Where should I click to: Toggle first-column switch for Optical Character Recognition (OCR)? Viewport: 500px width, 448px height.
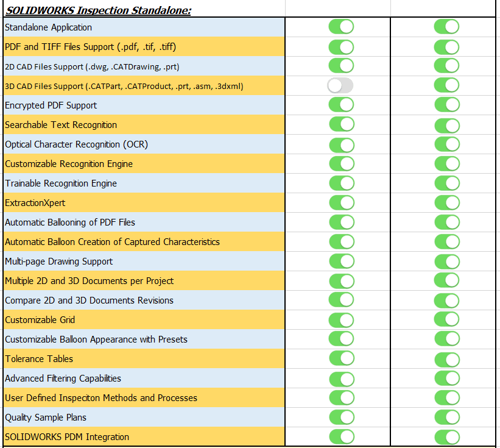point(342,145)
